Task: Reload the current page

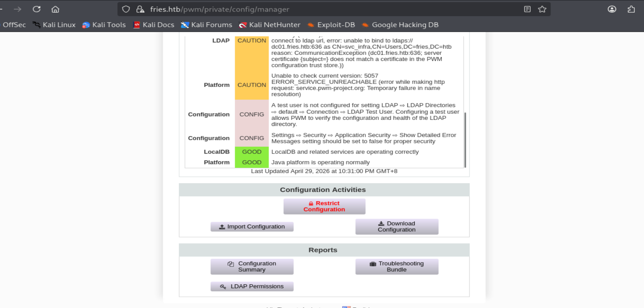Action: (37, 9)
